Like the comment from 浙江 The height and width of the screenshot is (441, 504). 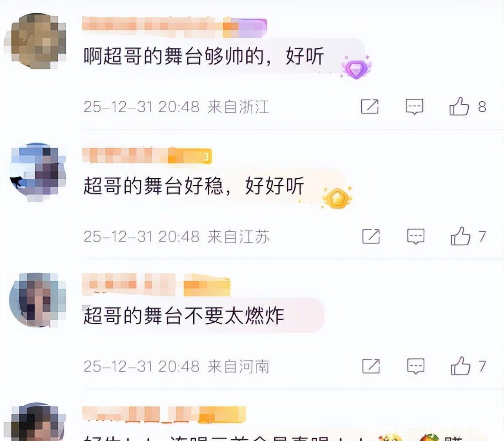(459, 106)
